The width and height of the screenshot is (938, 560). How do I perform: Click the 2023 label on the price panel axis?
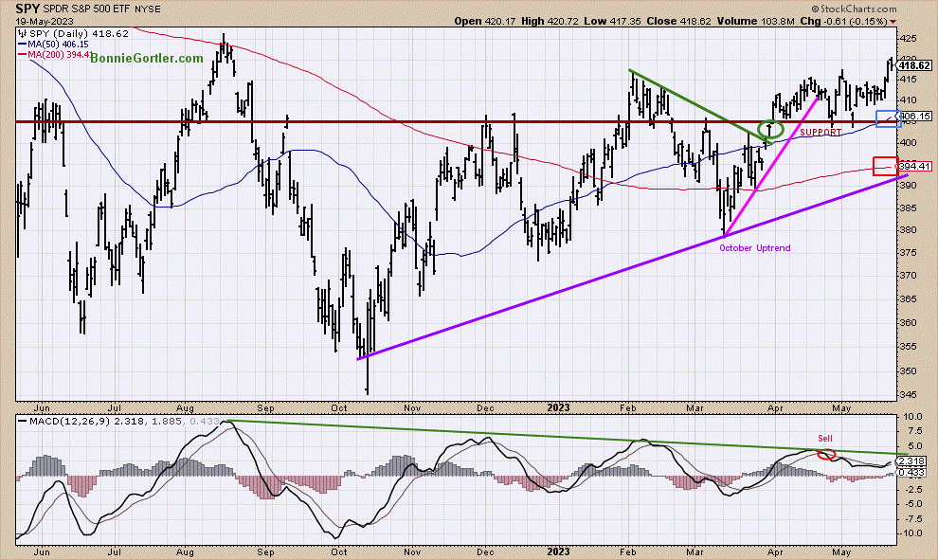pos(558,408)
